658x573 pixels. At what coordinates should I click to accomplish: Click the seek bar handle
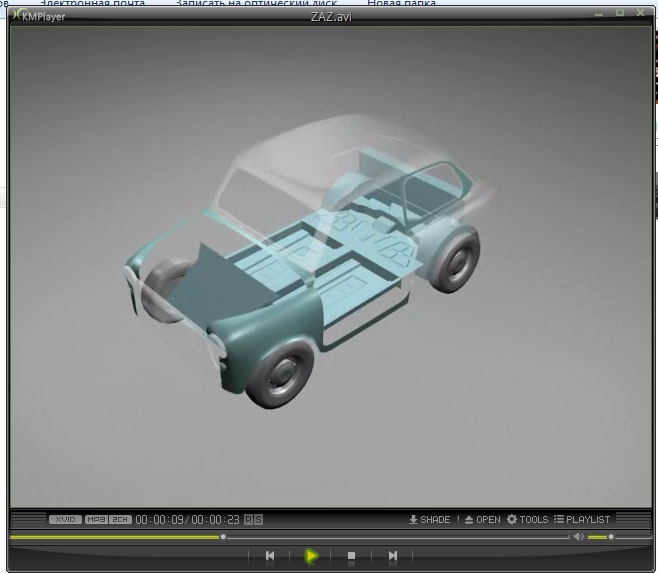tap(222, 537)
